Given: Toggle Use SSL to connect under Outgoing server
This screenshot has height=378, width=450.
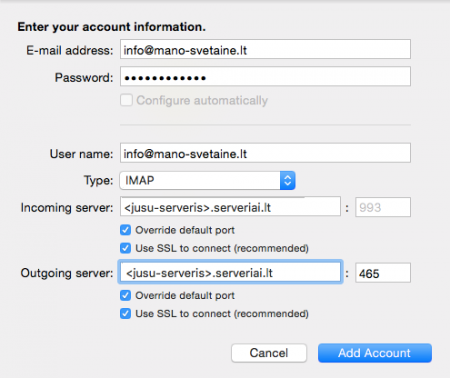Looking at the screenshot, I should (126, 313).
